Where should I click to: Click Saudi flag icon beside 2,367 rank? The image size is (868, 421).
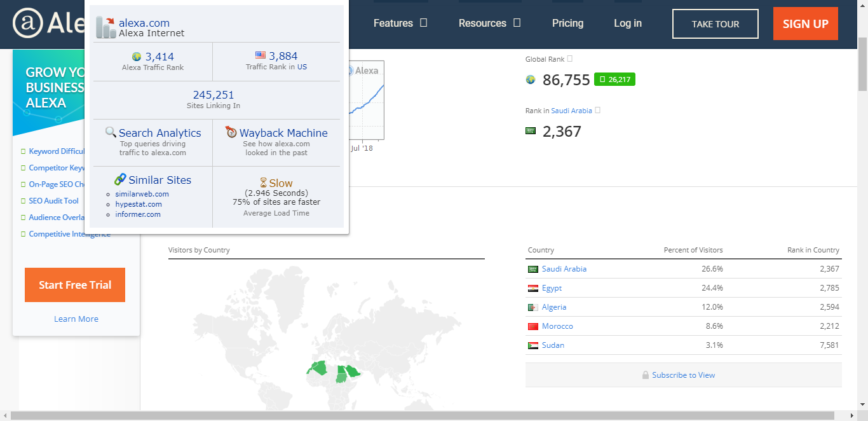pos(531,131)
